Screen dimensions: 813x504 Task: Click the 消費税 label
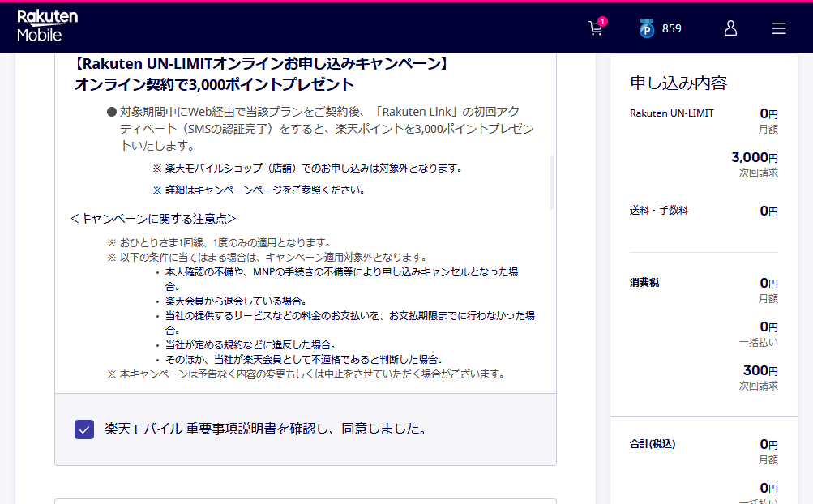pyautogui.click(x=644, y=282)
